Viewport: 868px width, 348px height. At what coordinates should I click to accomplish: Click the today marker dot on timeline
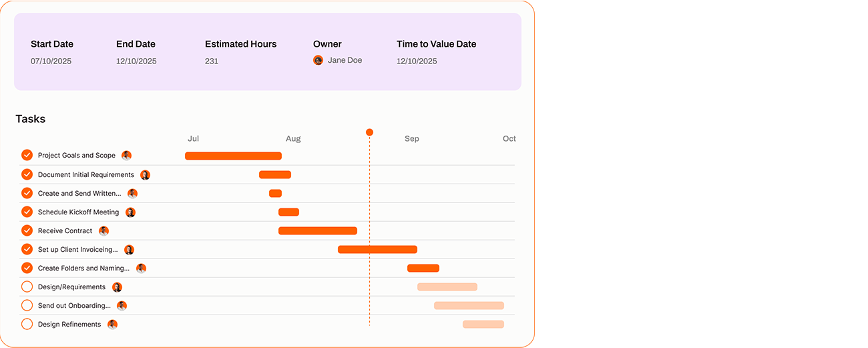click(x=369, y=132)
